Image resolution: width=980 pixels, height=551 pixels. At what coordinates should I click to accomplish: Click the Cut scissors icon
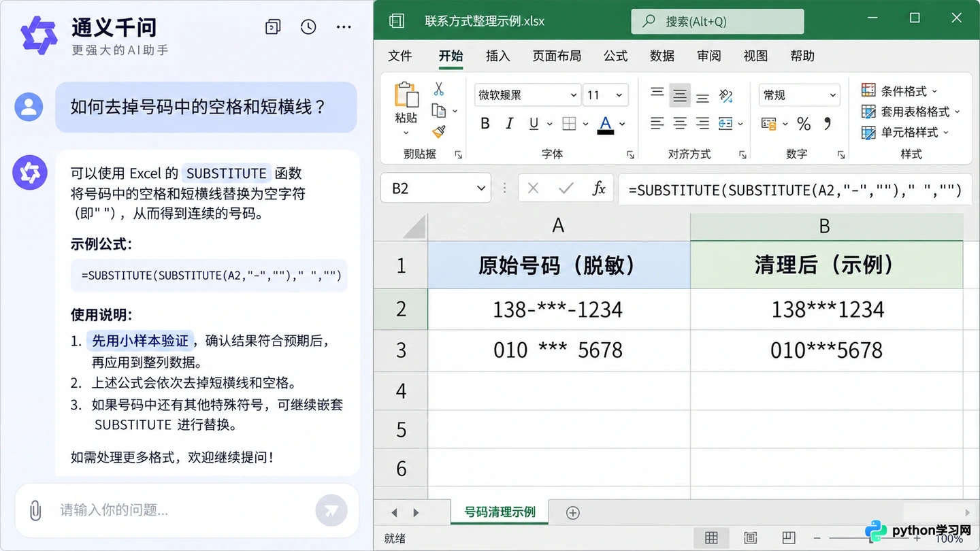[x=439, y=89]
